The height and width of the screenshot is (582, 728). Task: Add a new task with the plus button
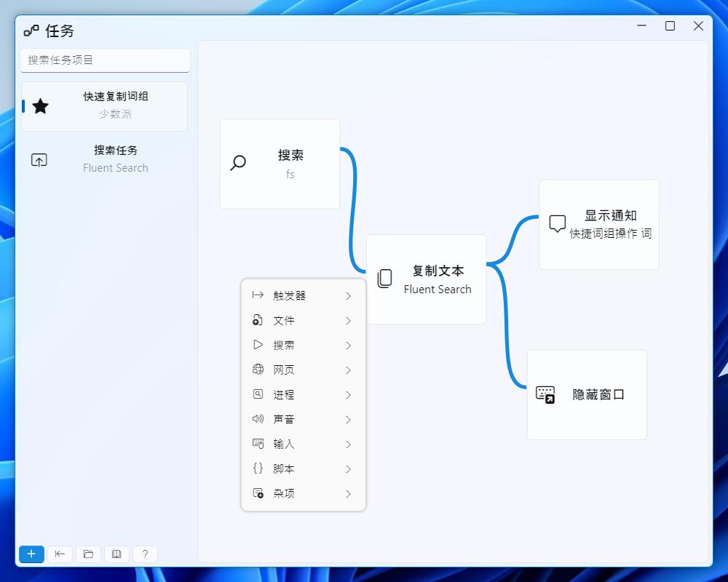[x=31, y=554]
